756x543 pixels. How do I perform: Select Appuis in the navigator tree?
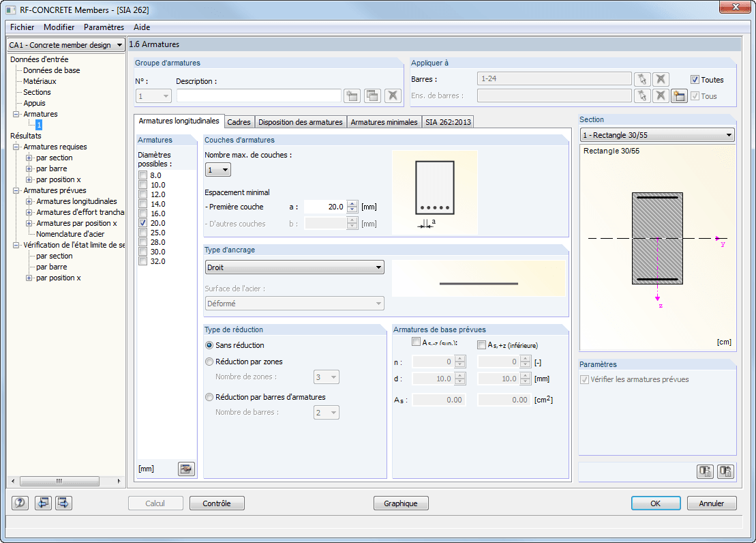click(34, 103)
